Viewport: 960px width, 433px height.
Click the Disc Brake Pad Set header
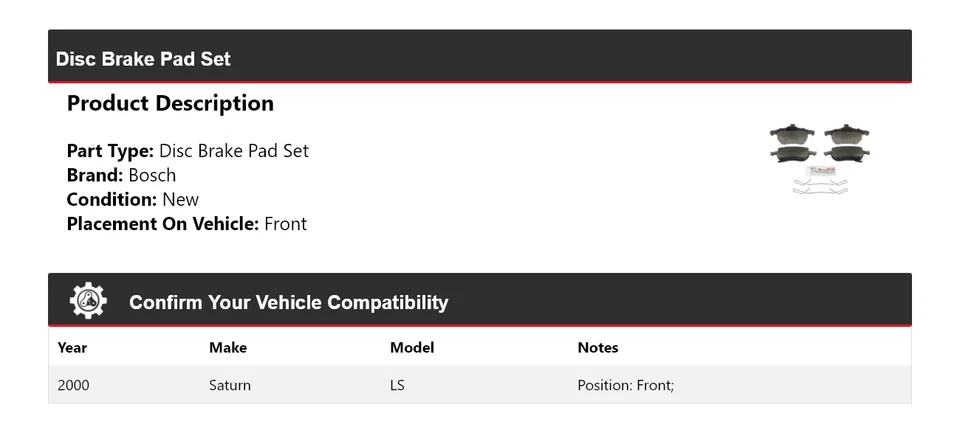143,59
